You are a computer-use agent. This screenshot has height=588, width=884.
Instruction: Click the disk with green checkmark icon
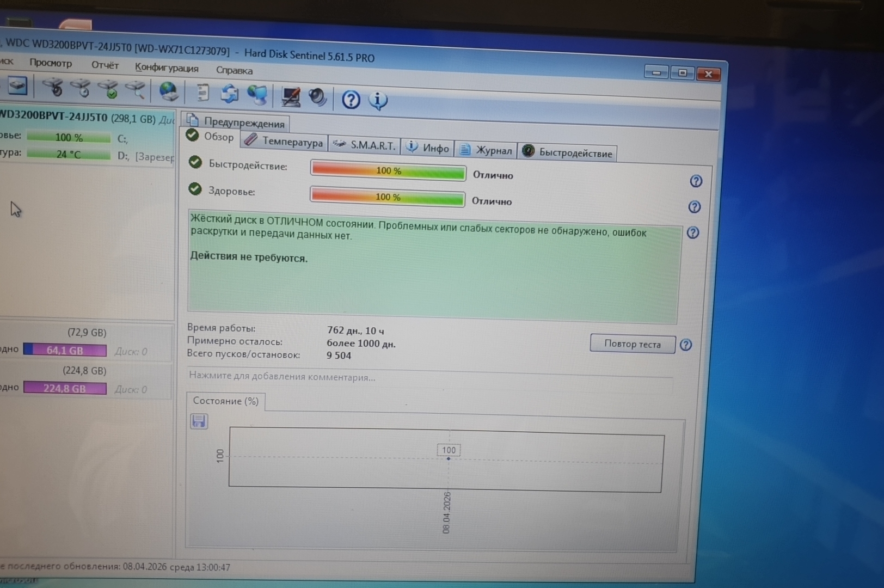point(108,89)
